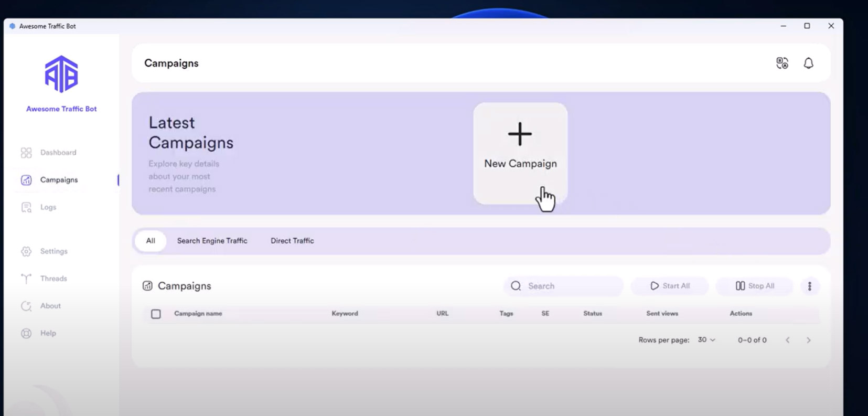Open the notifications bell
The image size is (868, 416).
(x=808, y=63)
